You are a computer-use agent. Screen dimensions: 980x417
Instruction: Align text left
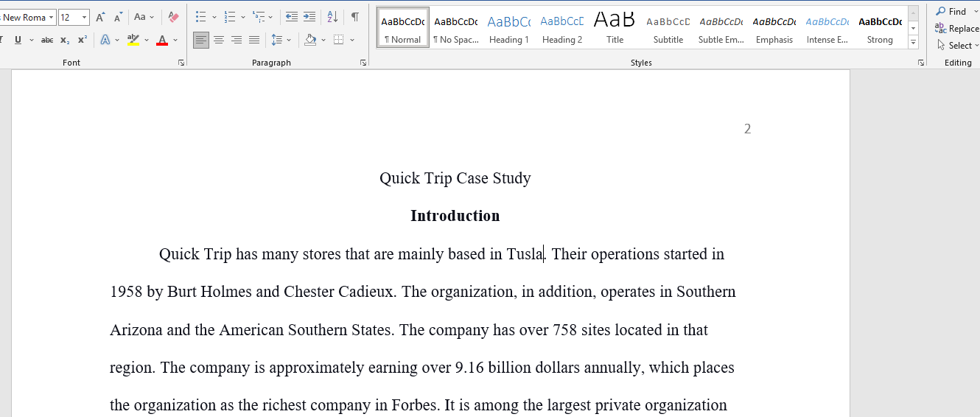click(201, 40)
